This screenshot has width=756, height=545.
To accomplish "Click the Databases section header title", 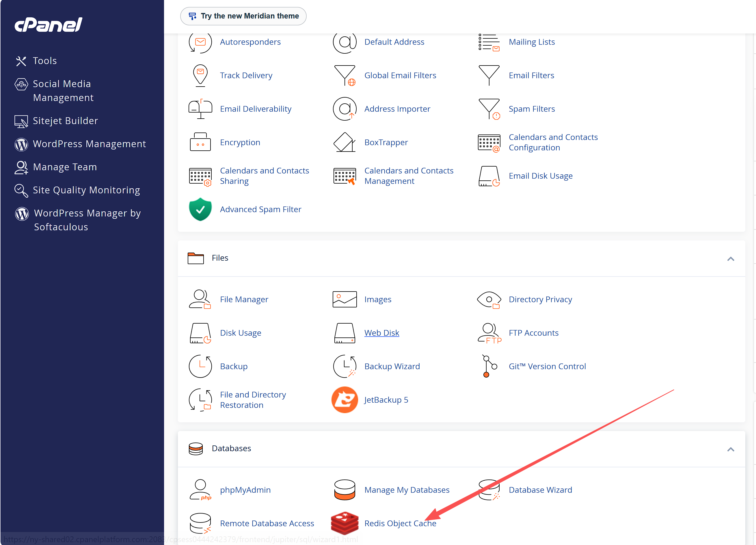I will point(231,449).
